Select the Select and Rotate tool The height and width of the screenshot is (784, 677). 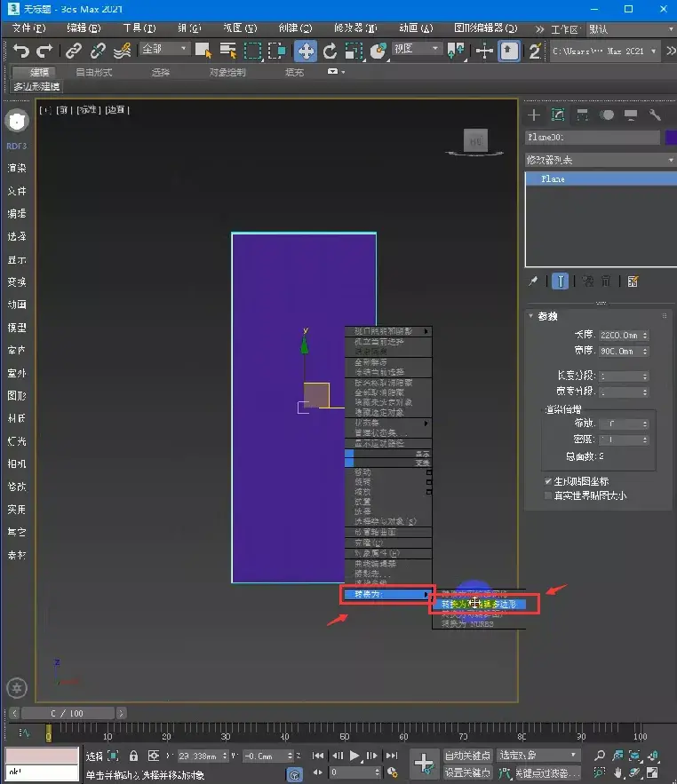click(x=330, y=51)
